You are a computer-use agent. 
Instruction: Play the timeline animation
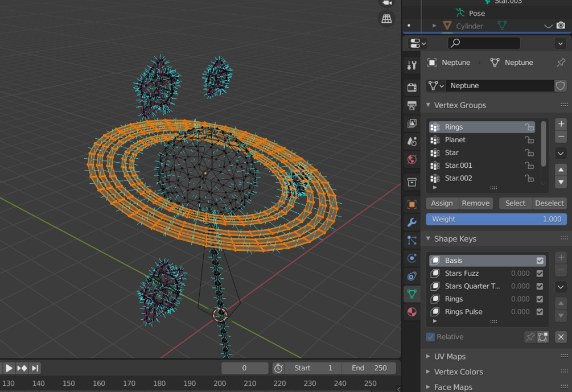pyautogui.click(x=9, y=368)
